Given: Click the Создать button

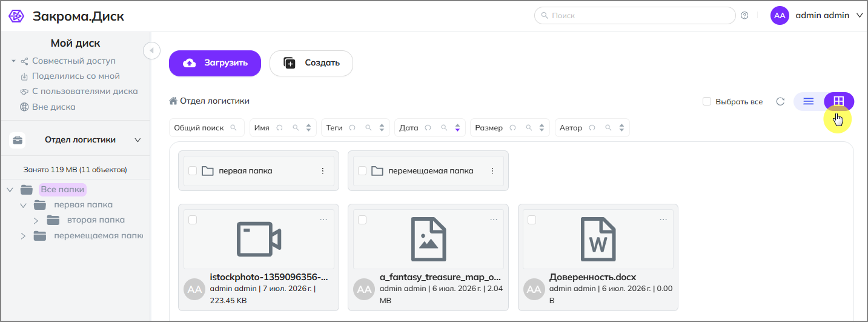Looking at the screenshot, I should click(x=311, y=63).
